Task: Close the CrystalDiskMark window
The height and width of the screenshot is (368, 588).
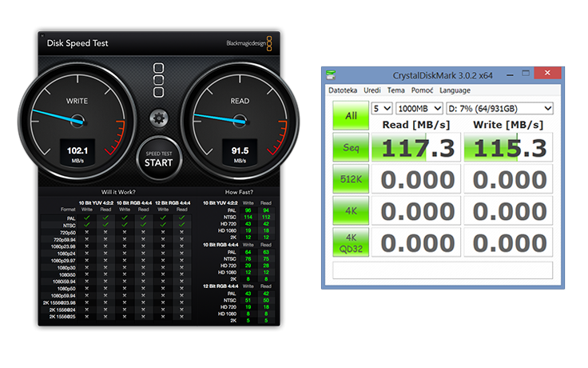Action: coord(547,73)
